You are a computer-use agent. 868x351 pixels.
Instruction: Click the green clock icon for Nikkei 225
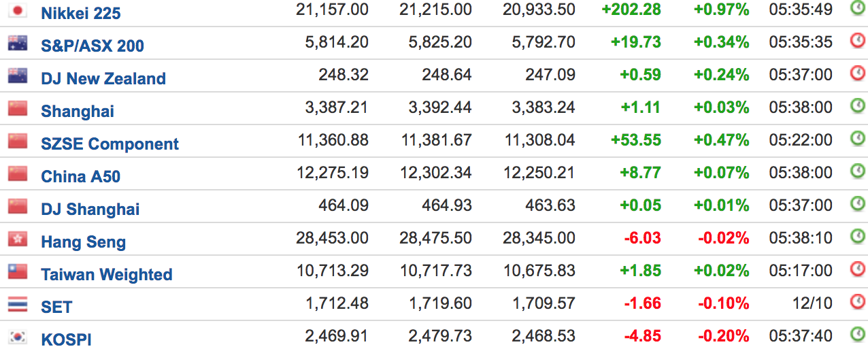coord(858,8)
